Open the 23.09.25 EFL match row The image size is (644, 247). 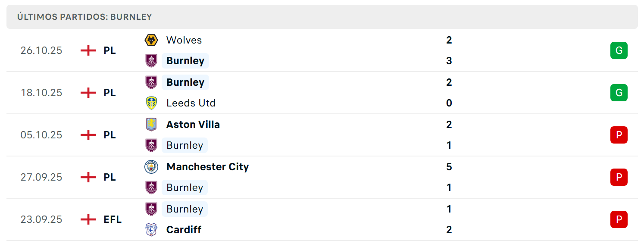coord(322,219)
